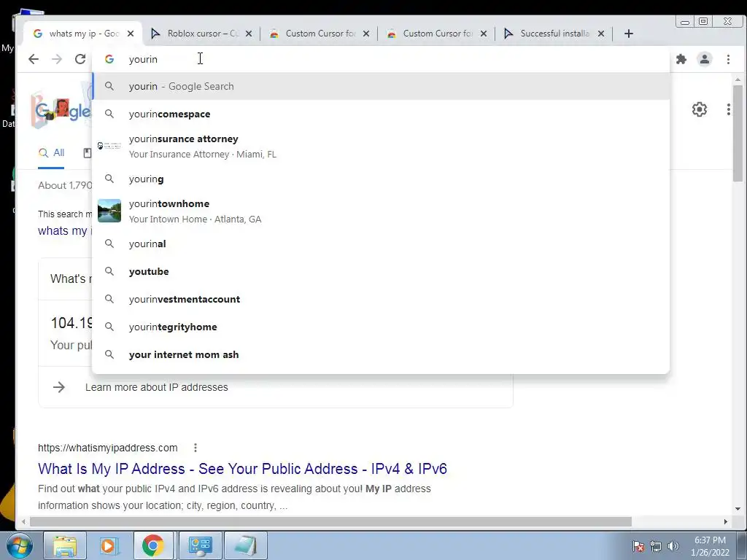Screen dimensions: 747x560
Task: Close the first Custom Cursor tab
Action: click(366, 34)
